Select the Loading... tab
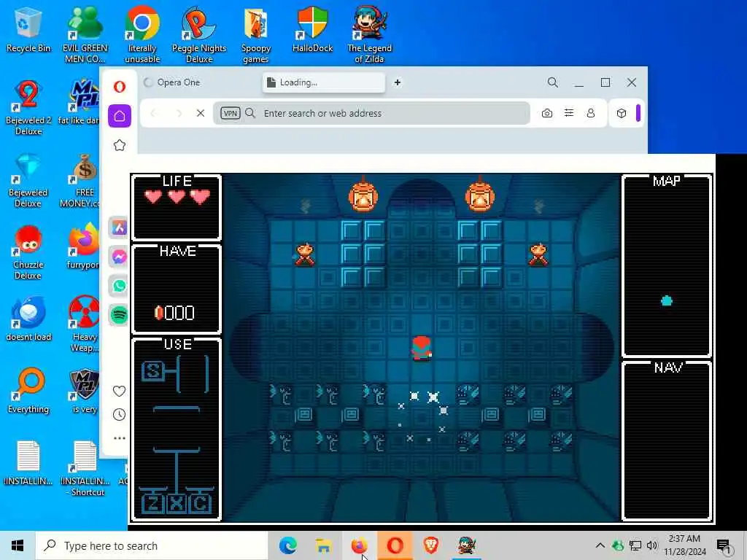 (x=323, y=82)
